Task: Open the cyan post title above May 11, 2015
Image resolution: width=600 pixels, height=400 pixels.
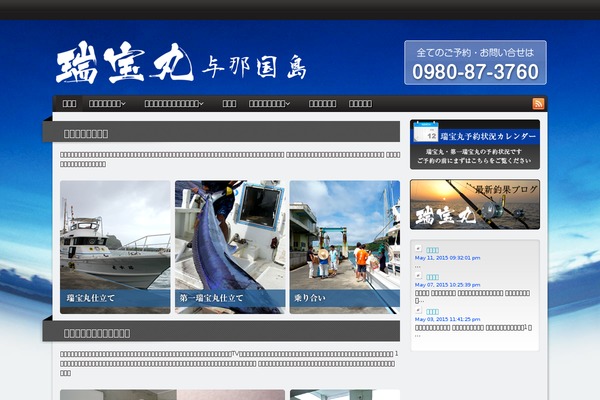Action: click(432, 250)
